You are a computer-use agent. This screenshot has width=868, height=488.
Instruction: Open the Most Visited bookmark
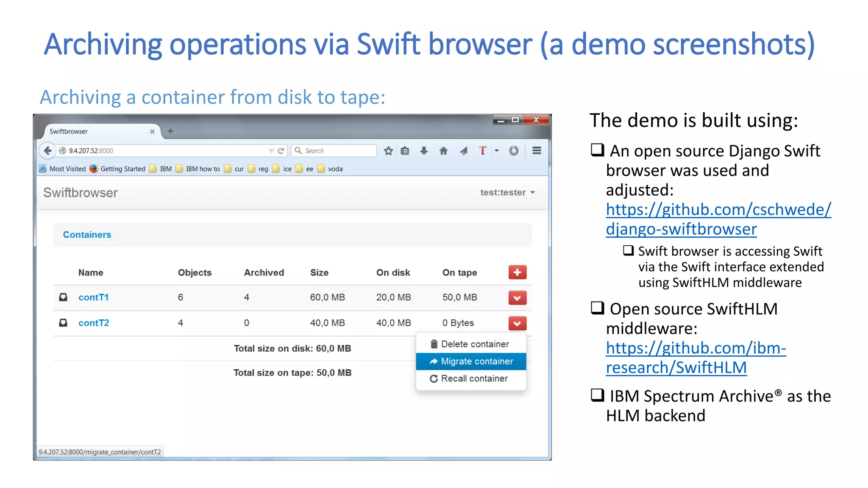click(63, 169)
